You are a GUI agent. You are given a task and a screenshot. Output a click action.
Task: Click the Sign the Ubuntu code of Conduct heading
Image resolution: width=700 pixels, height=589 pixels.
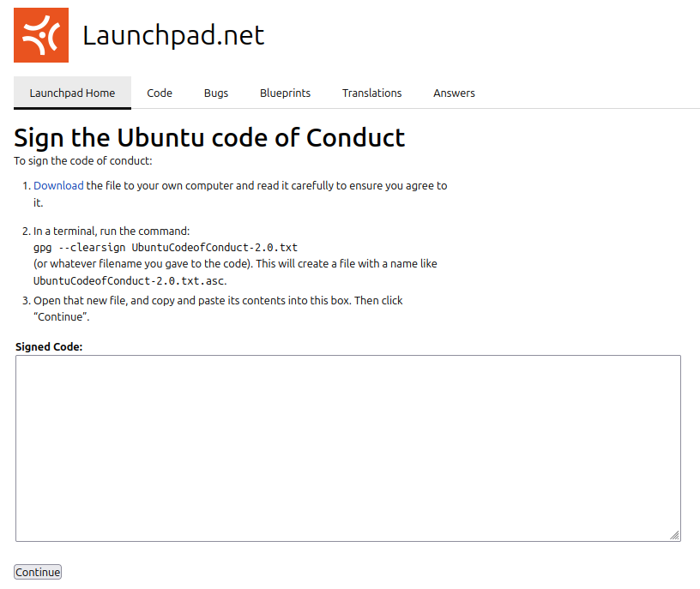click(x=209, y=137)
